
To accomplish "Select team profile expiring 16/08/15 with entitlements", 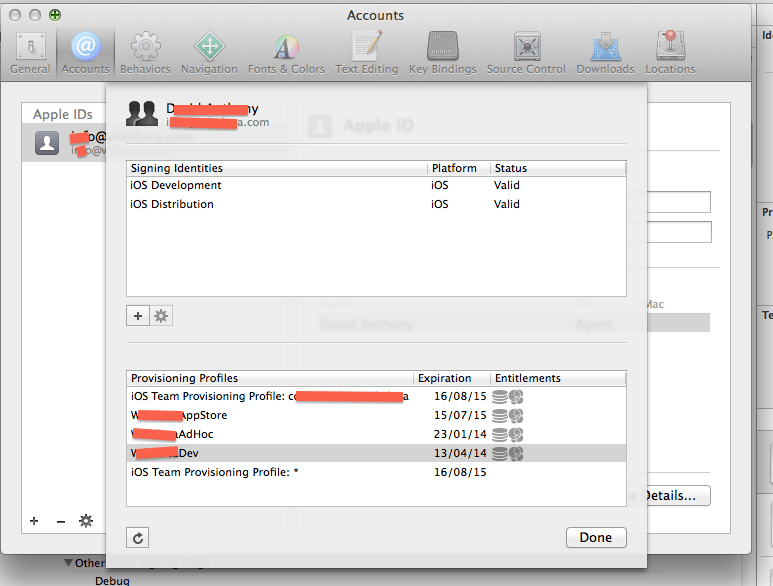I will [x=376, y=396].
